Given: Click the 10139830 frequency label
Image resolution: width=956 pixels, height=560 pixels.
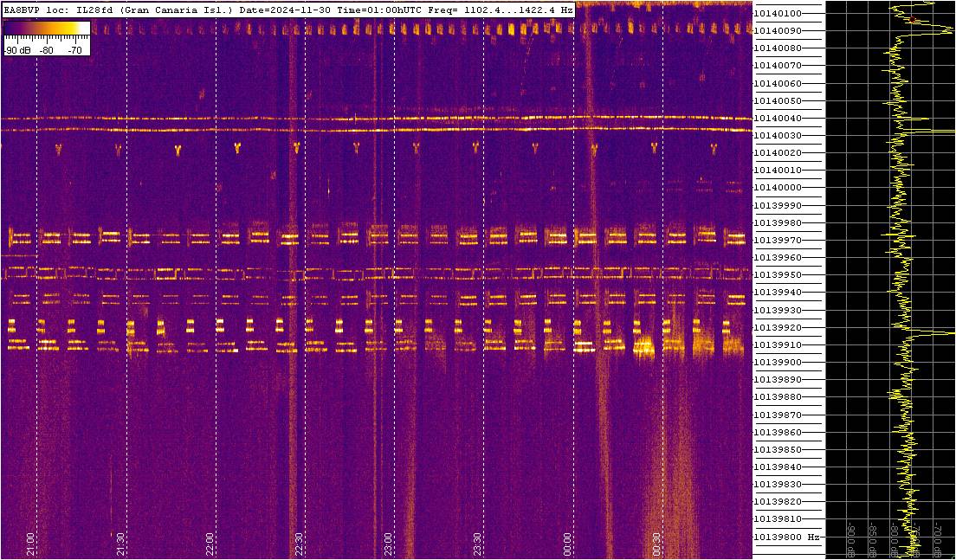Looking at the screenshot, I should (778, 485).
